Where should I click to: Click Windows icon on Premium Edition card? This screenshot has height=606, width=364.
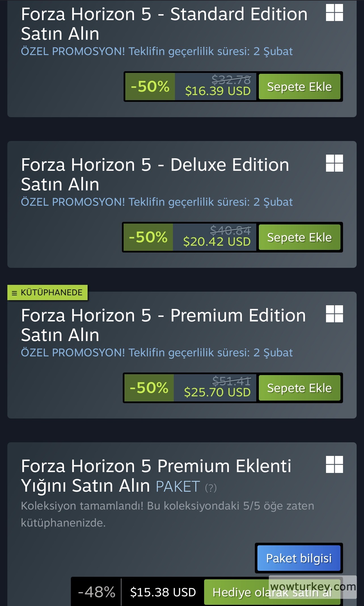(x=334, y=314)
